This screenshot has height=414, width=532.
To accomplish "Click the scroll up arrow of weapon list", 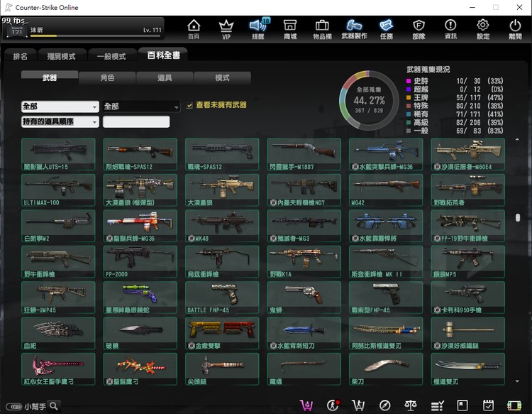I will coord(517,139).
